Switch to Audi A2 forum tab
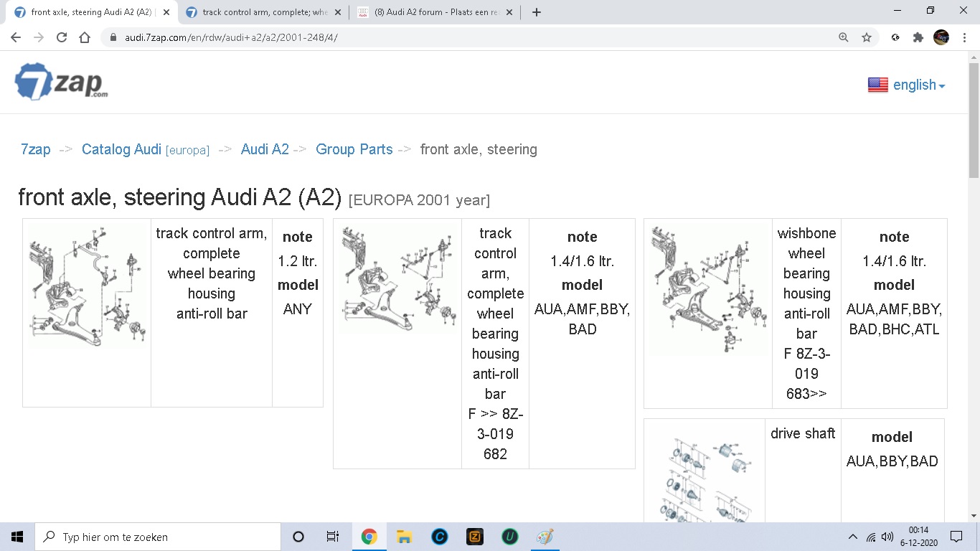This screenshot has height=551, width=980. [435, 12]
